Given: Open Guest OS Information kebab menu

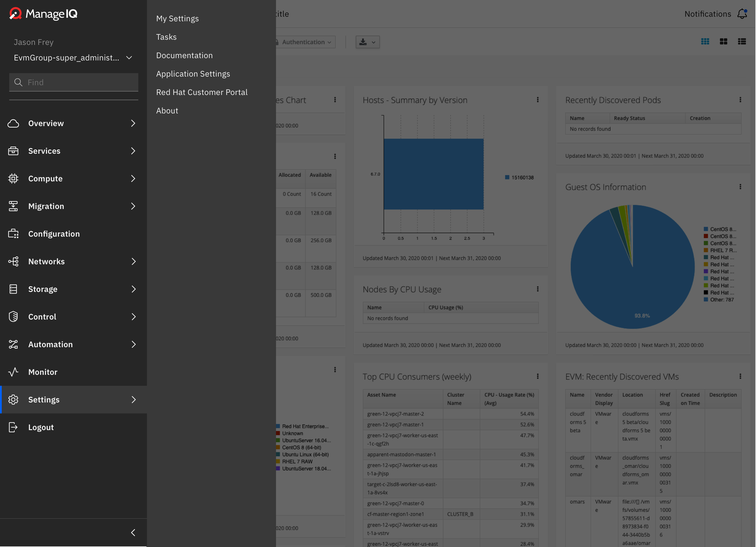Looking at the screenshot, I should 740,187.
